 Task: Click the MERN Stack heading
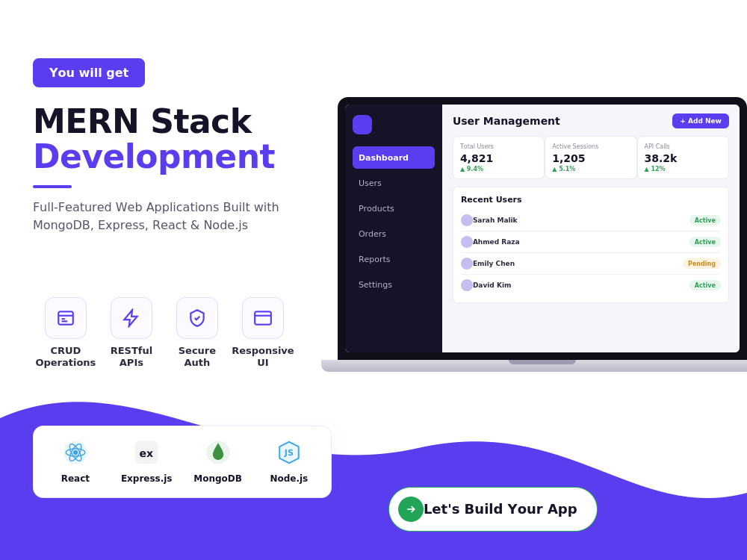pyautogui.click(x=143, y=122)
